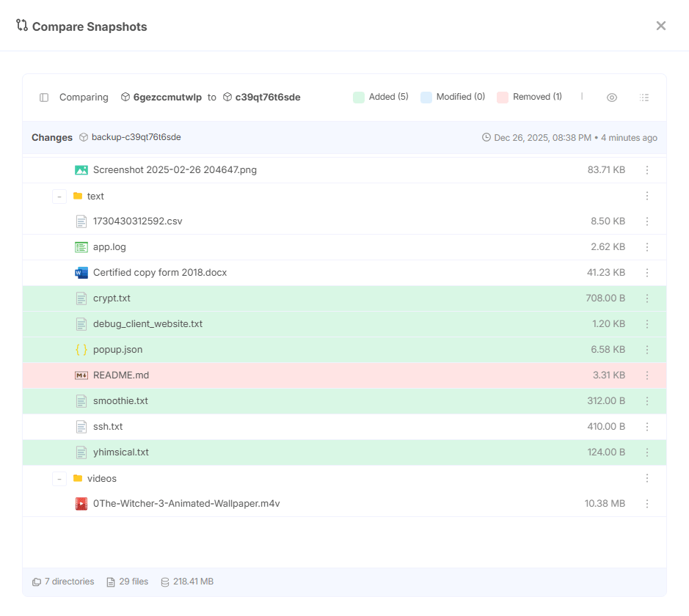Open the three-dot menu for crypt.txt
Screen dimensions: 689x616
tap(647, 298)
